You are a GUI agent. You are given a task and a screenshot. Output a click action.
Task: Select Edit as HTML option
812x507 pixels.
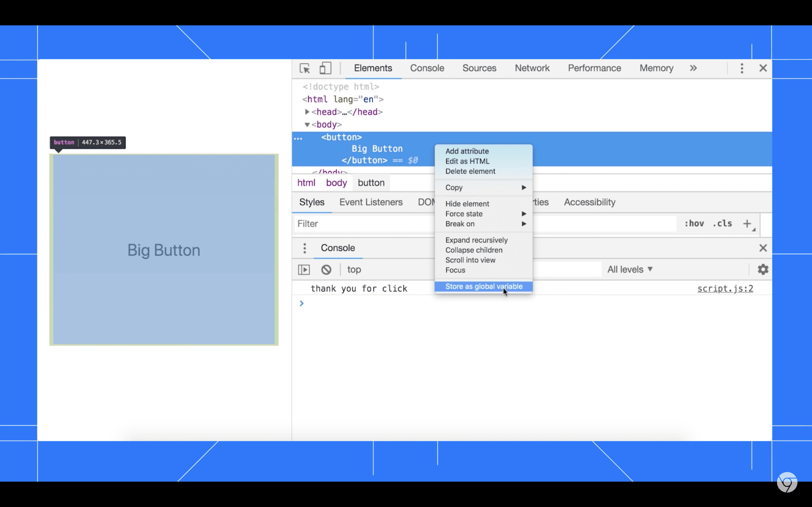pyautogui.click(x=467, y=161)
